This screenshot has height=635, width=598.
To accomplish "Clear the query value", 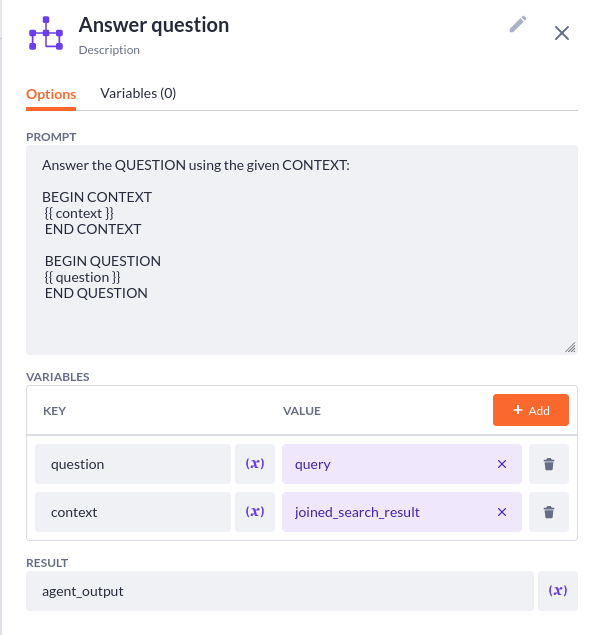I will point(502,464).
